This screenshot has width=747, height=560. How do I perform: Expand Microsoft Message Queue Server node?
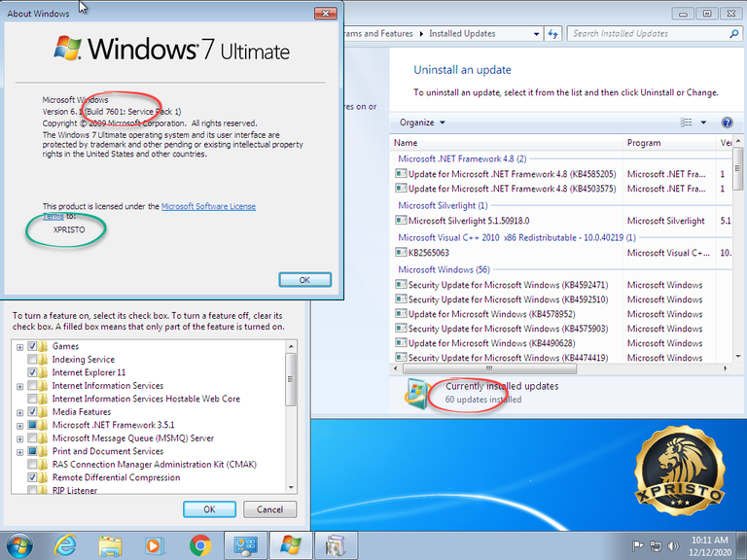(20, 439)
